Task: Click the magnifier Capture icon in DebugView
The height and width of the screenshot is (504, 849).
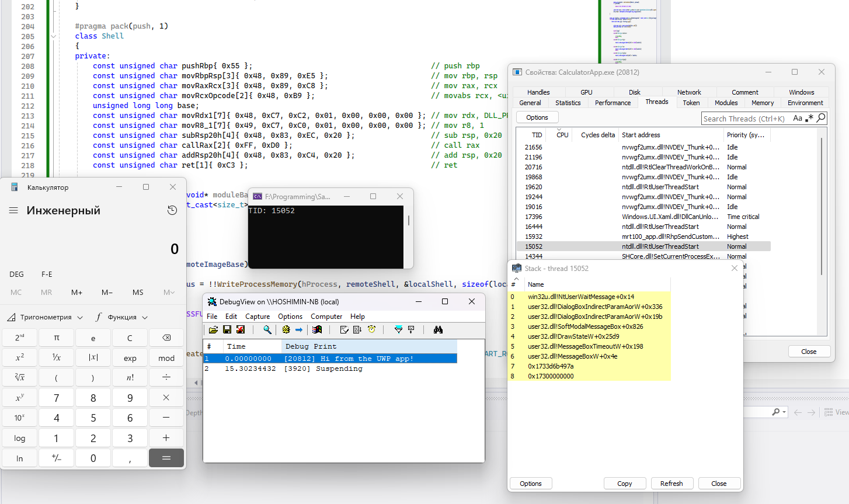Action: click(x=267, y=330)
